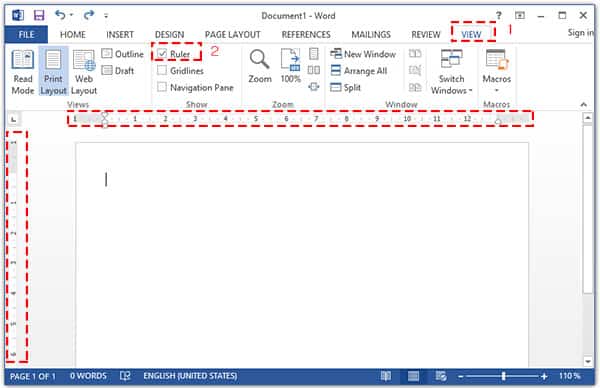600x388 pixels.
Task: Open Customize Quick Access Toolbar dropdown
Action: (106, 16)
